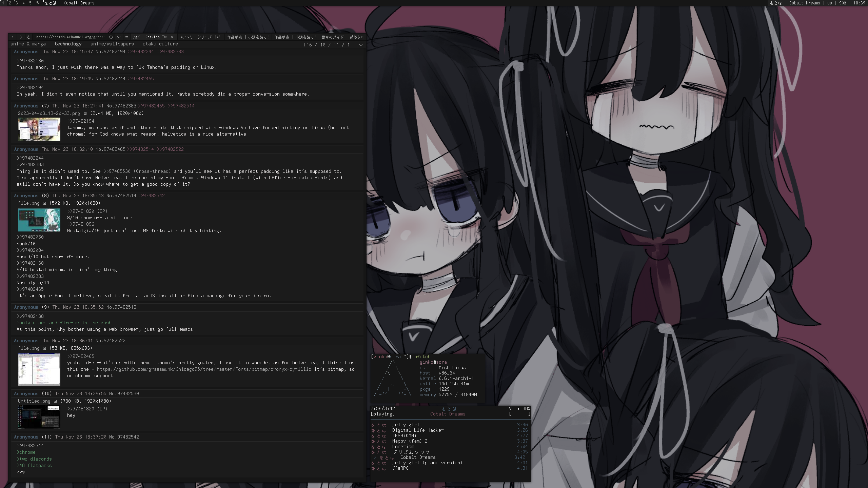Viewport: 868px width, 488px height.
Task: Open the thumbnail in post No.97482522
Action: pos(39,369)
